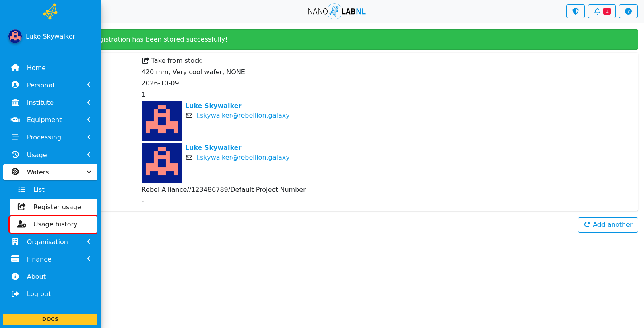Open notifications bell with 1 badge
This screenshot has height=328, width=644.
tap(602, 11)
